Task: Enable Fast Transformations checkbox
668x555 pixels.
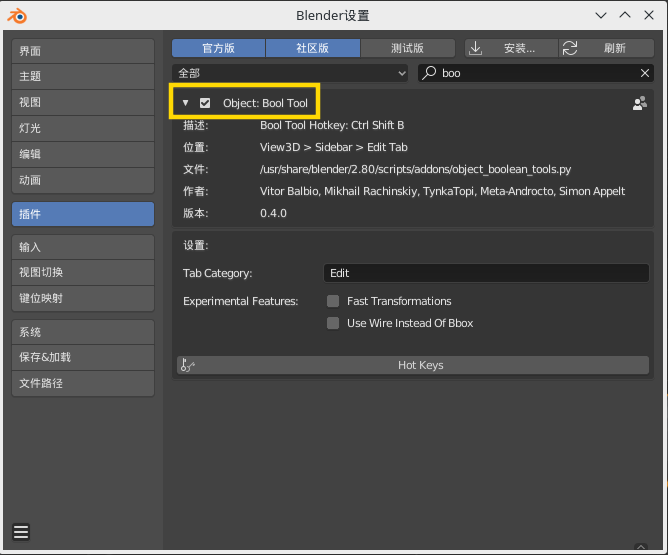Action: pos(333,301)
